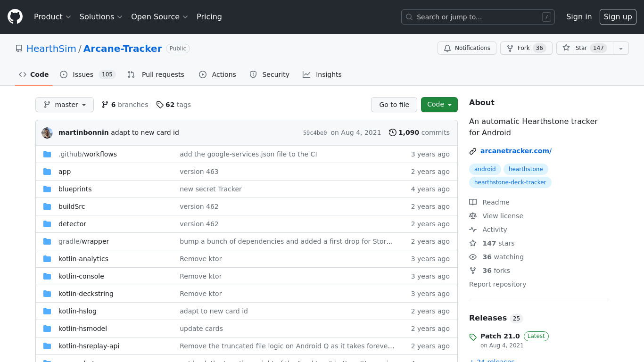Click the commit history clock icon

tap(392, 132)
